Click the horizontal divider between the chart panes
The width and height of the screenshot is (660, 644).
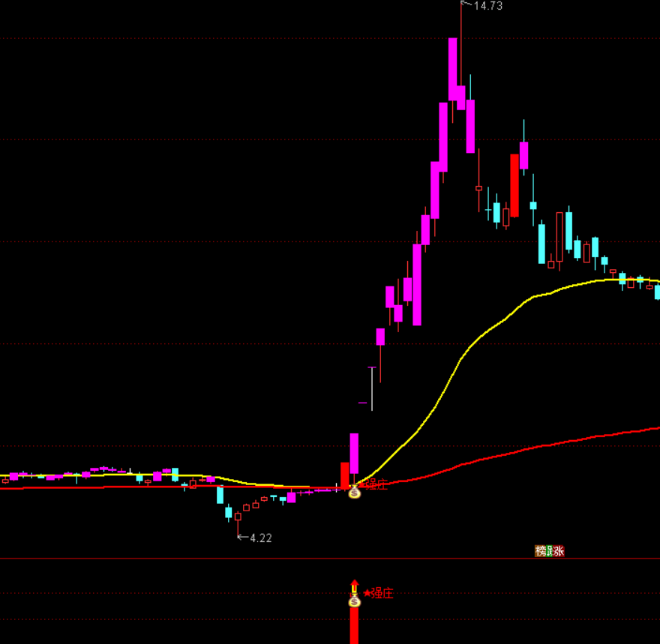click(225, 559)
